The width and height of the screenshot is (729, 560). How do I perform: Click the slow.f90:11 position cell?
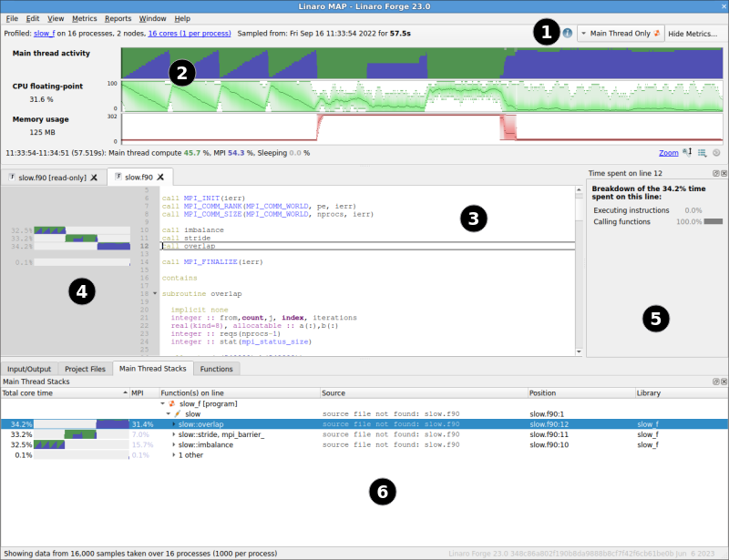click(x=549, y=434)
